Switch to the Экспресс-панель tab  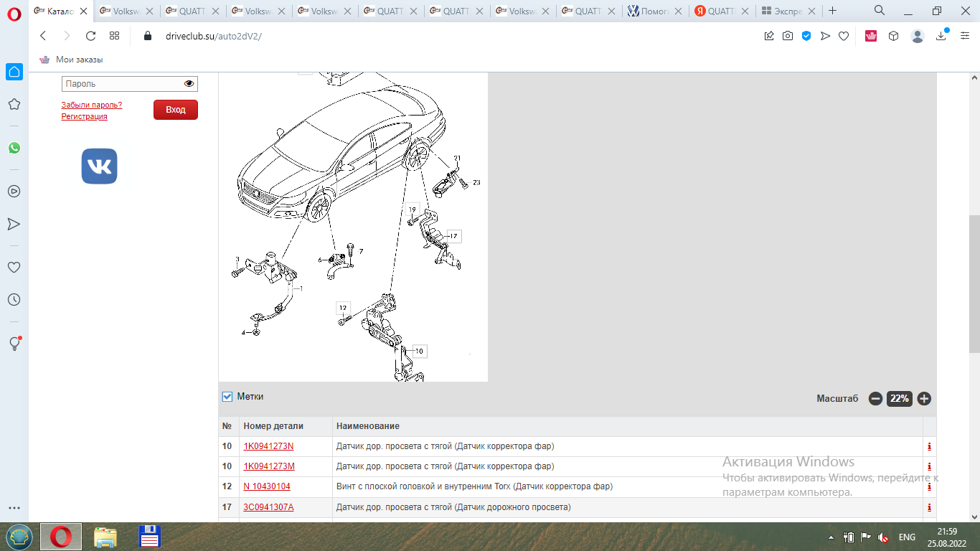(786, 11)
